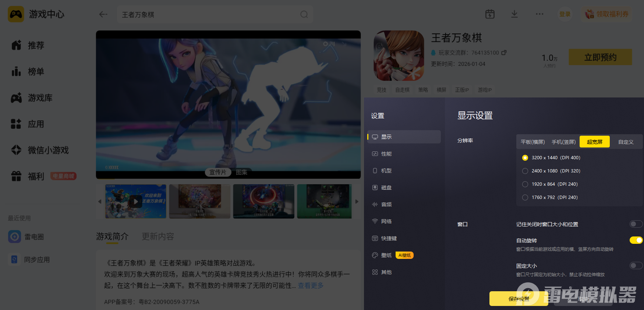Image resolution: width=644 pixels, height=310 pixels.
Task: Open the 推荐 sidebar section
Action: coord(28,45)
